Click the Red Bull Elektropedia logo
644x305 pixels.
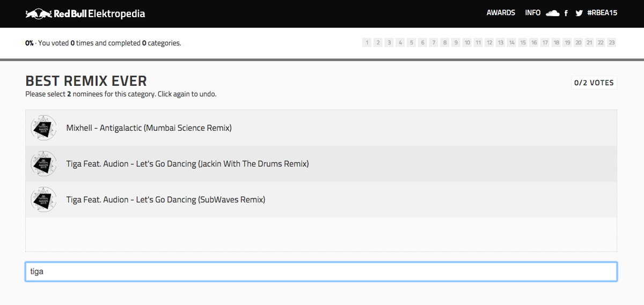[85, 13]
